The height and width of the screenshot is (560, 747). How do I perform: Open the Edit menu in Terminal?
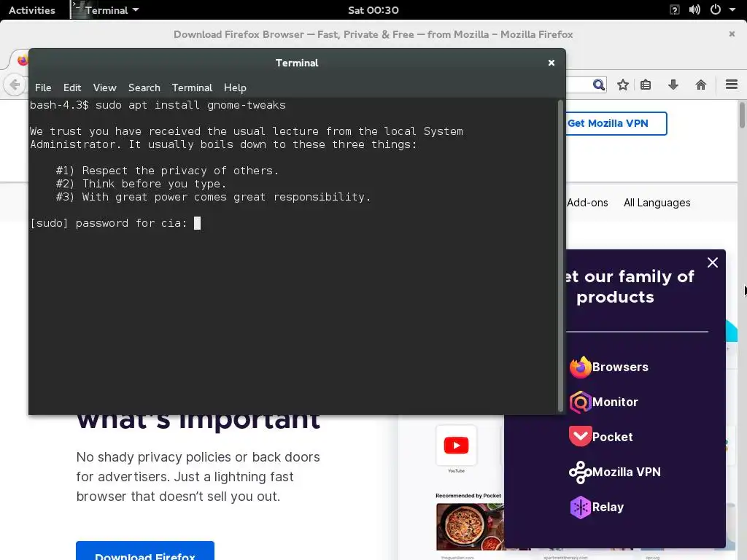pyautogui.click(x=72, y=87)
